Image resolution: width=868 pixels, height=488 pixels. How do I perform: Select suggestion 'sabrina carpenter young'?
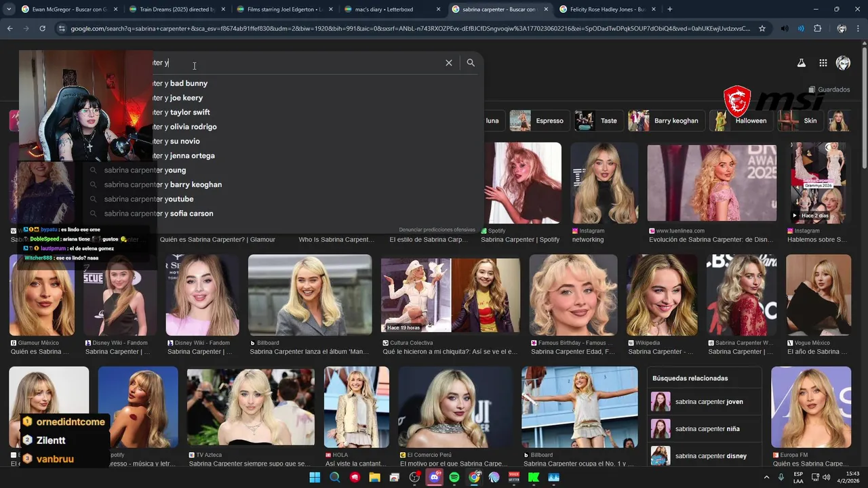pyautogui.click(x=283, y=170)
